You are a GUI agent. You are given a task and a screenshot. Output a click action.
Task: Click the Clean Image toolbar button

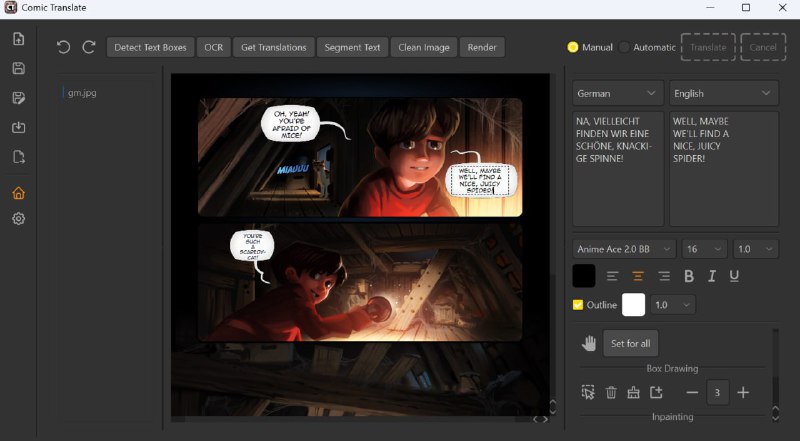pyautogui.click(x=425, y=47)
